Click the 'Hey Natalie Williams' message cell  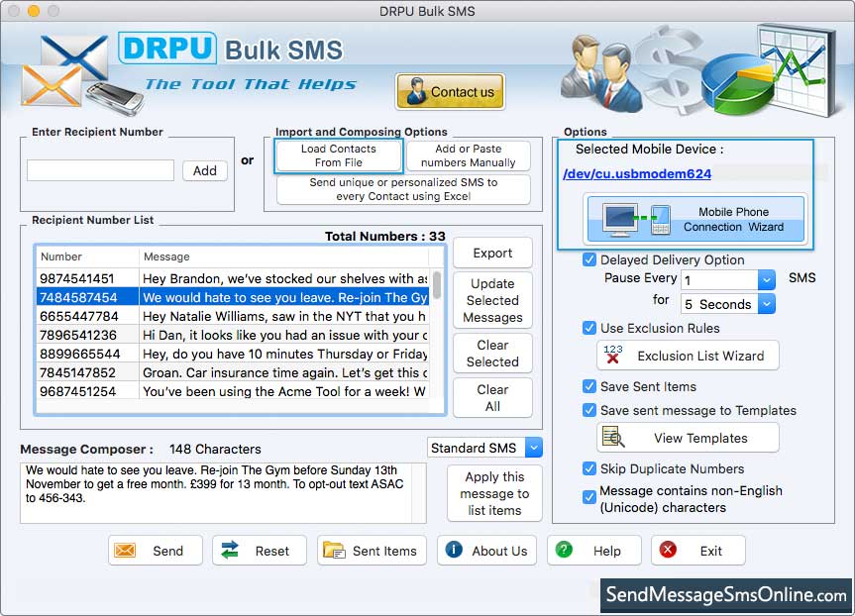284,316
